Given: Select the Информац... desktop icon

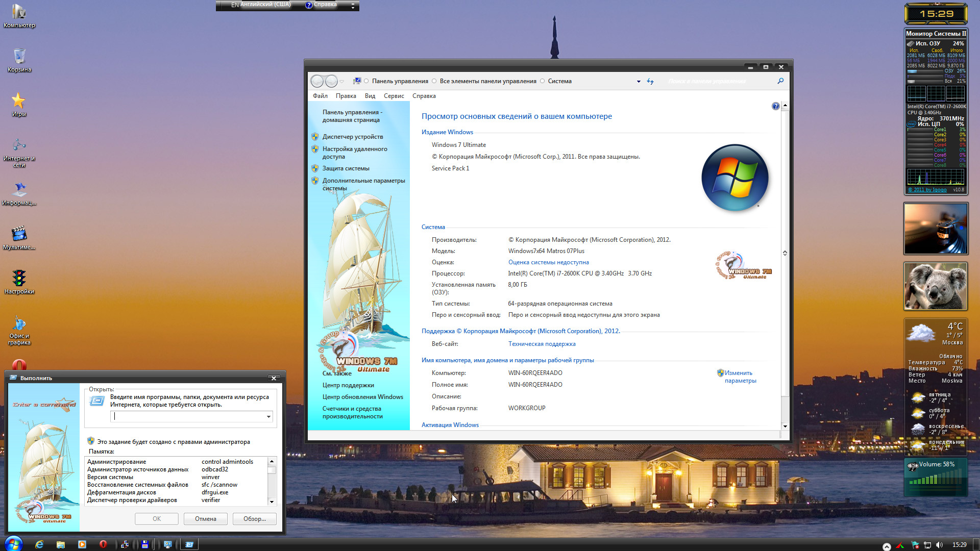Looking at the screenshot, I should click(x=19, y=193).
